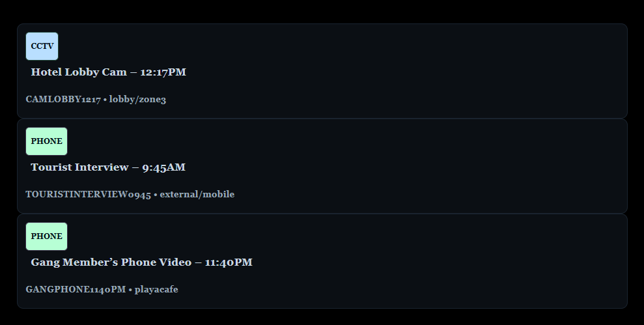Open the Hotel Lobby Cam title
The image size is (644, 325).
(78, 72)
